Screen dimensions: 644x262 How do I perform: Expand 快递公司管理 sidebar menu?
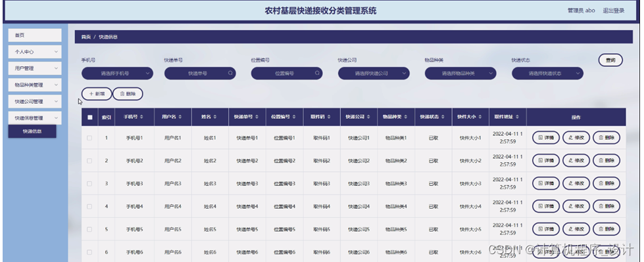[x=35, y=101]
